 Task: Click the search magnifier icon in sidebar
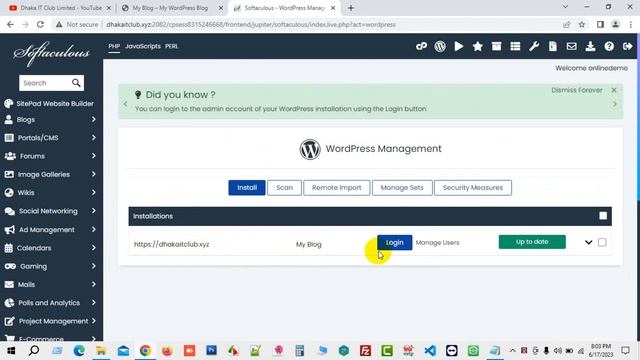76,83
